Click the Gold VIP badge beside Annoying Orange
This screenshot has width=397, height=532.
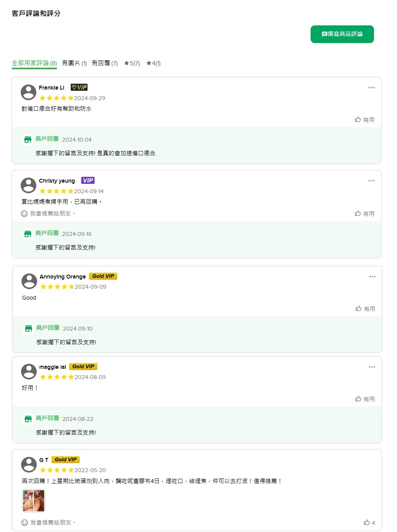click(x=103, y=276)
